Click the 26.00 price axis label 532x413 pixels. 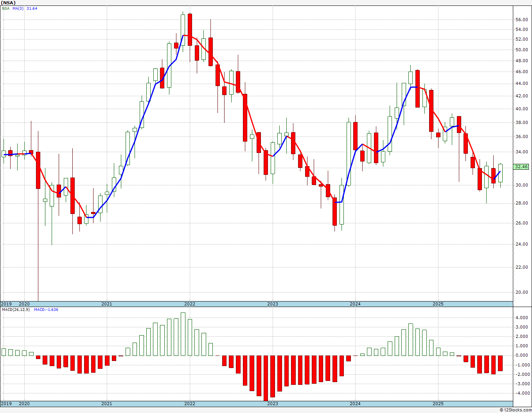point(521,223)
